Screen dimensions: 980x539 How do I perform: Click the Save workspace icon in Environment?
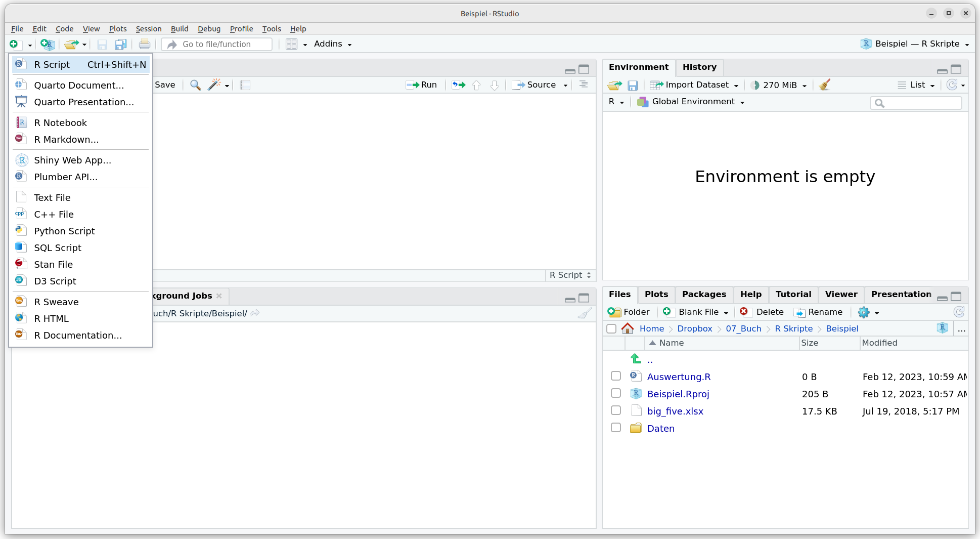[633, 85]
